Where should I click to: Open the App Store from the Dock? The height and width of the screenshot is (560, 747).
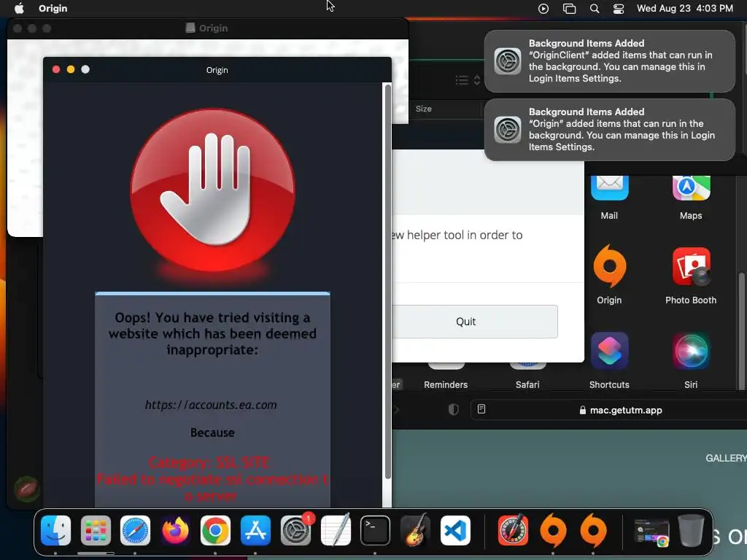[255, 530]
